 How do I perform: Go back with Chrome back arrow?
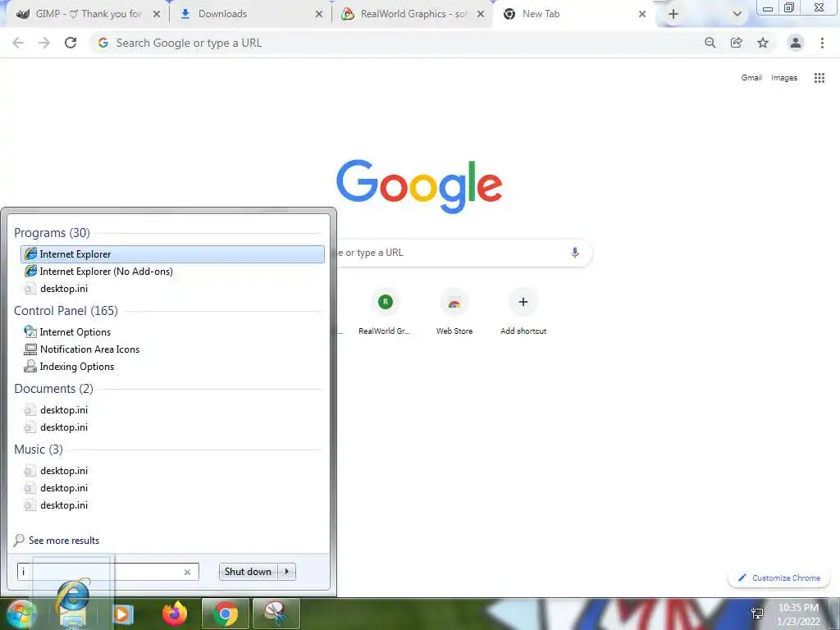click(x=18, y=43)
